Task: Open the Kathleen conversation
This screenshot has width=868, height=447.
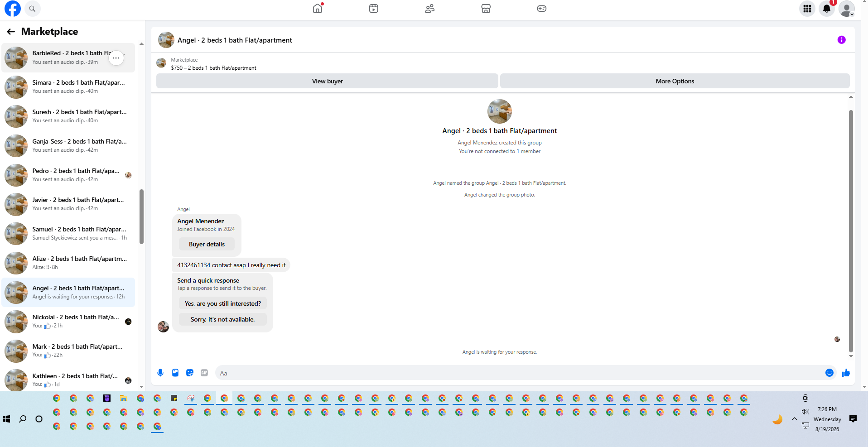Action: click(x=68, y=380)
